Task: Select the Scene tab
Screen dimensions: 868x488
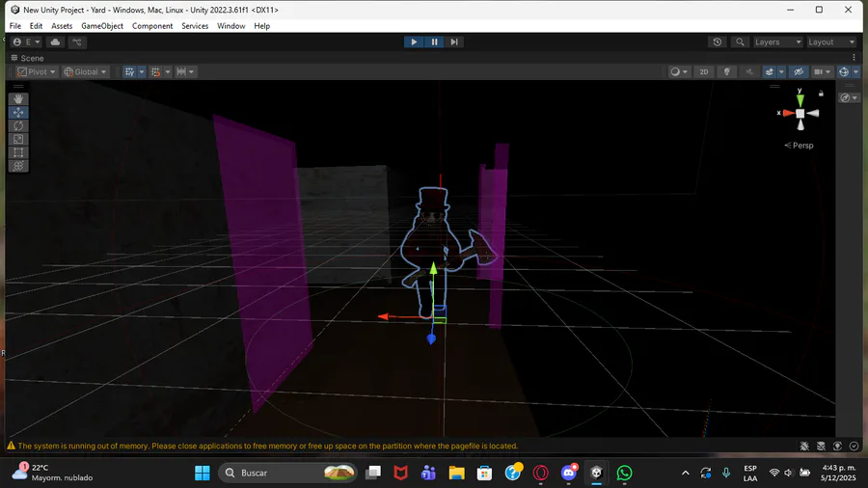Action: (27, 58)
